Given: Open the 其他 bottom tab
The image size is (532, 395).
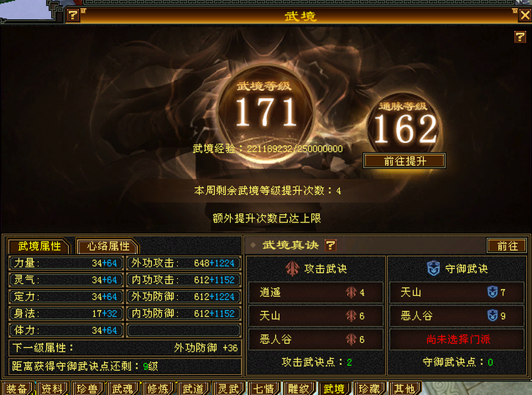Looking at the screenshot, I should [x=405, y=388].
